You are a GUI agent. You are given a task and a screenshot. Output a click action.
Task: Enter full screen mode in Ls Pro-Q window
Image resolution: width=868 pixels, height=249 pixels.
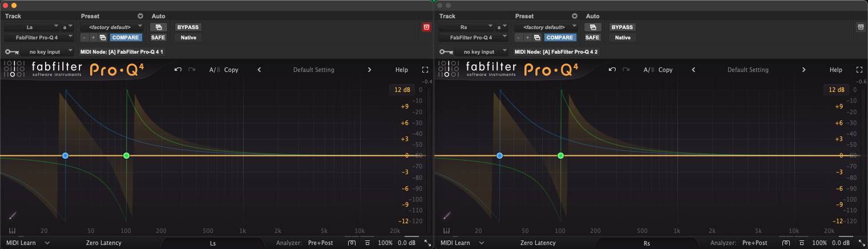coord(425,70)
